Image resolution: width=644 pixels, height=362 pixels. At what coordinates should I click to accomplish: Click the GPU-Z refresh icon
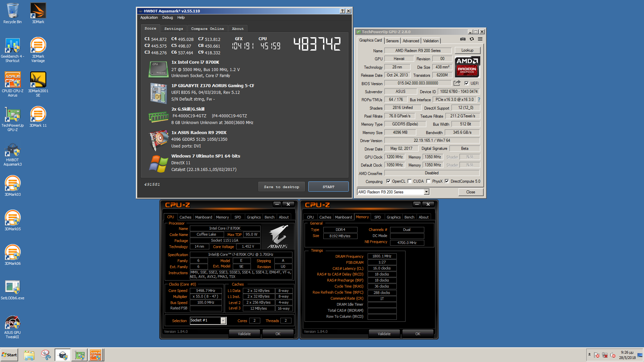[x=472, y=39]
